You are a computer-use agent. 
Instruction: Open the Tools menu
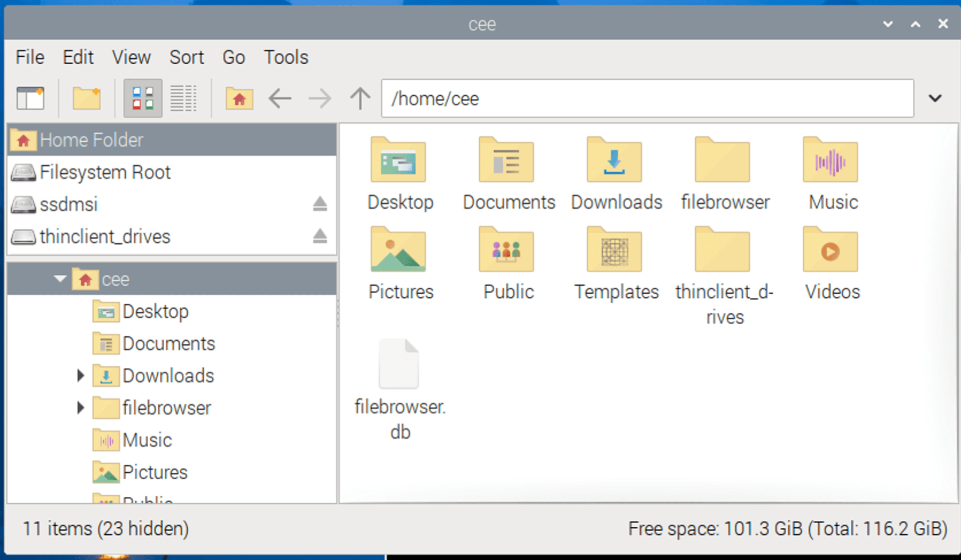coord(285,57)
